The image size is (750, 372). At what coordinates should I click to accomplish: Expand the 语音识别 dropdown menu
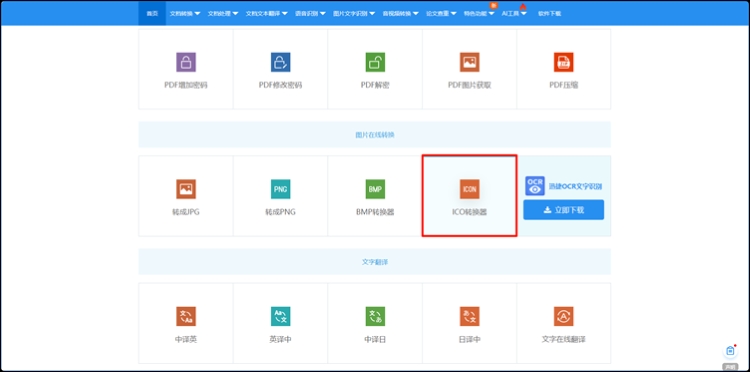pos(310,13)
